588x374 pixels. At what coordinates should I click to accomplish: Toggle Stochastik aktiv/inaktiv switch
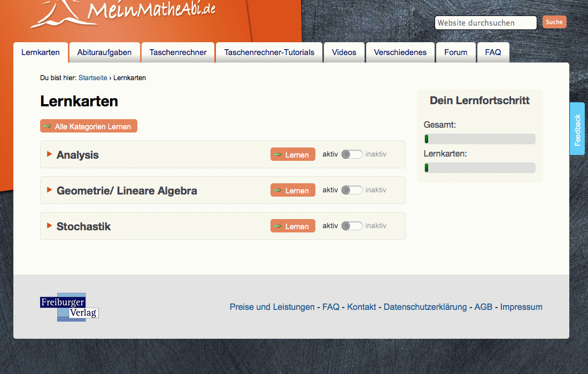[352, 226]
